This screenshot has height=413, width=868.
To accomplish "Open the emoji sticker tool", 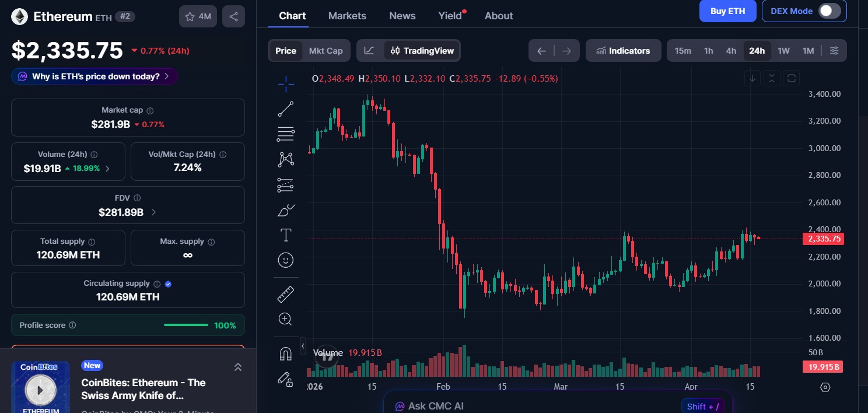I will pos(285,260).
